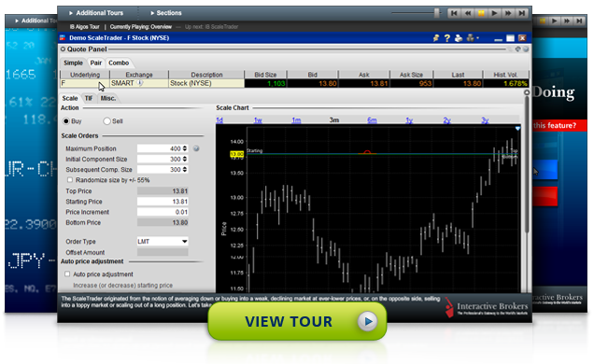Switch to the Combo tab

point(119,63)
